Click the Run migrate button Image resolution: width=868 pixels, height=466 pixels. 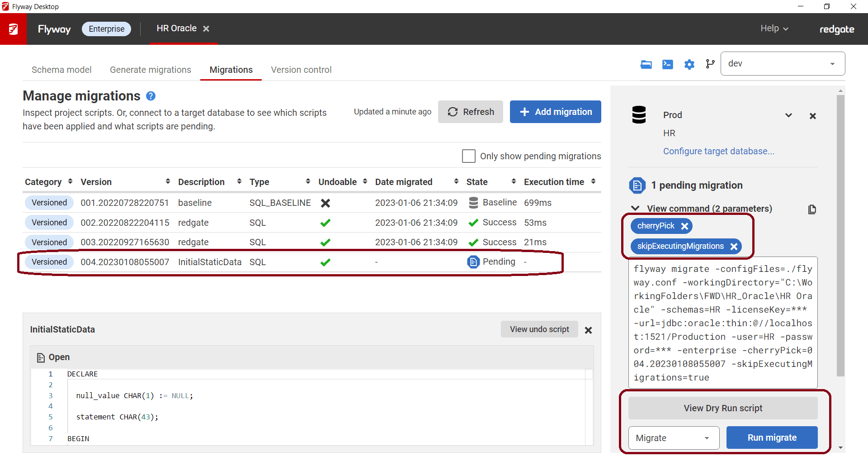tap(772, 437)
